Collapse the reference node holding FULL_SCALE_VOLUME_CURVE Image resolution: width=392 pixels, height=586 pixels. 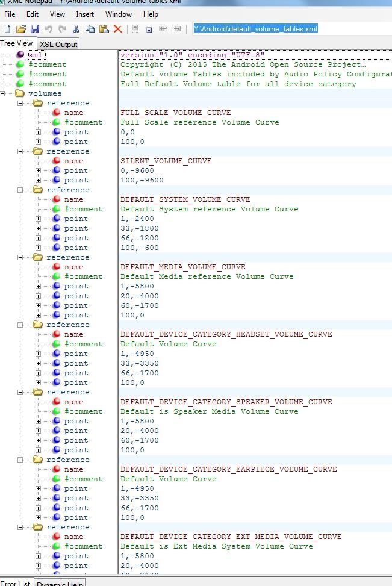point(20,103)
